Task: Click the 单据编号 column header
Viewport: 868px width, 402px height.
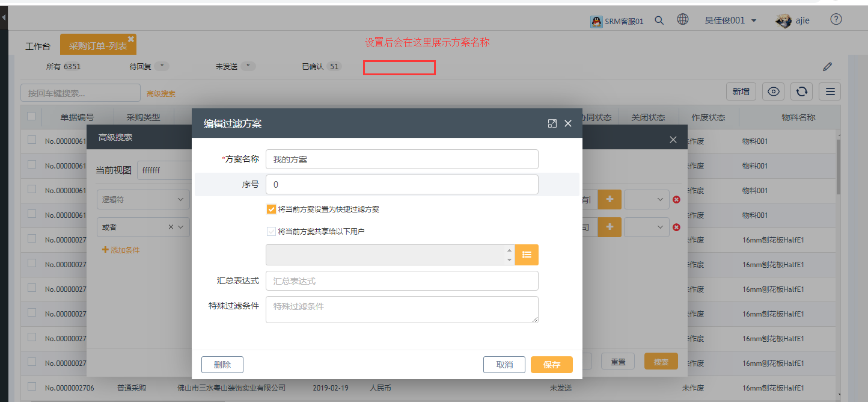Action: coord(78,118)
